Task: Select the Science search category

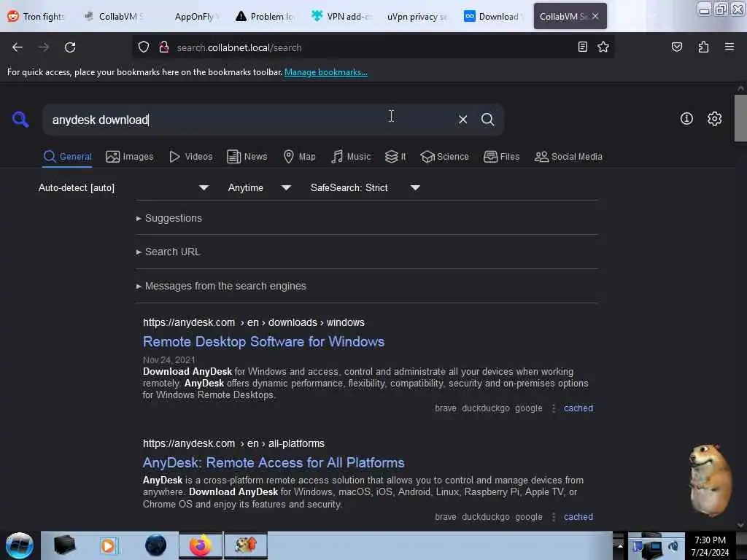Action: click(444, 156)
